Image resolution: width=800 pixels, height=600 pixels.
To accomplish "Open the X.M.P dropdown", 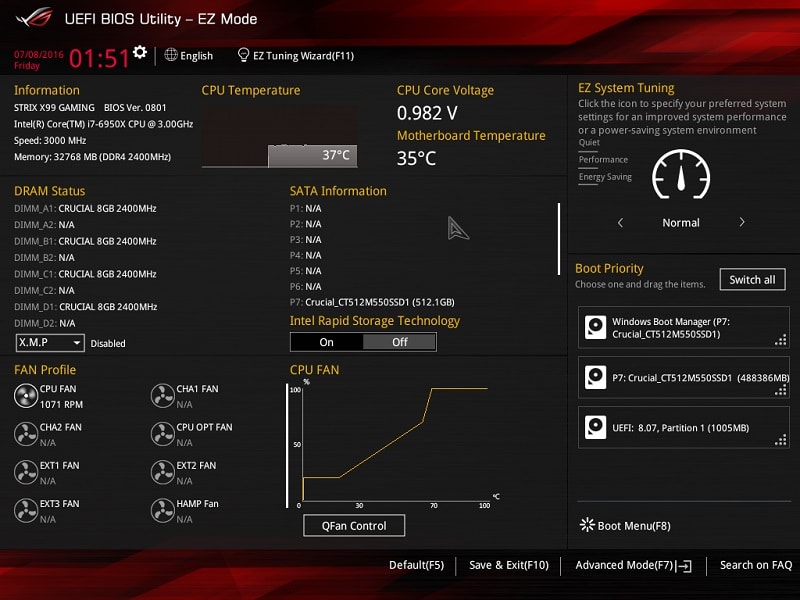I will pos(50,343).
